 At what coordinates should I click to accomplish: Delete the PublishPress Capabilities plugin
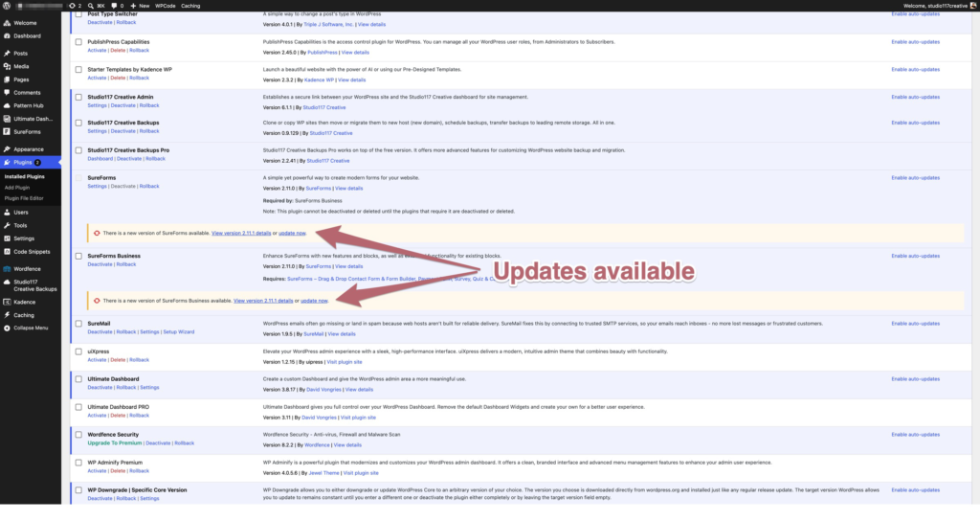118,51
